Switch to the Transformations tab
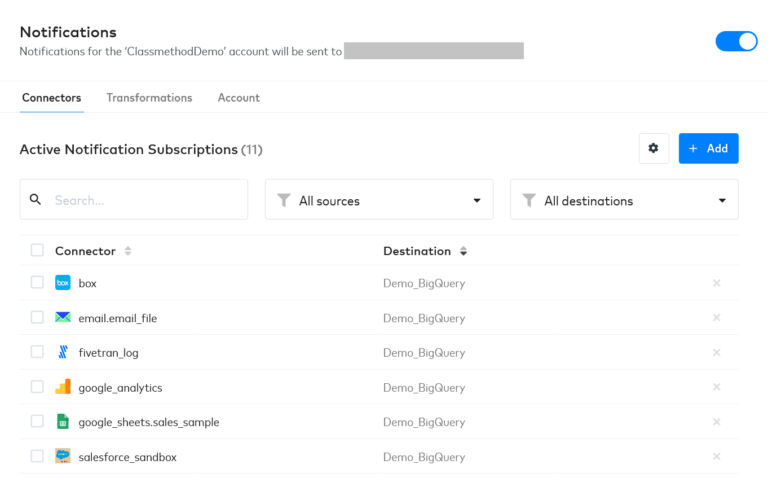 [x=149, y=98]
